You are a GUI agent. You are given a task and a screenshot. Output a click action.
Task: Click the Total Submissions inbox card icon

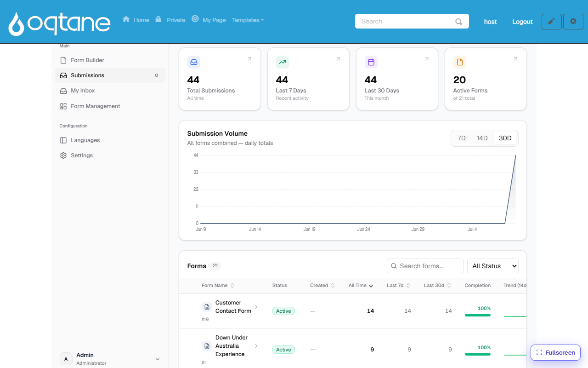(x=194, y=62)
